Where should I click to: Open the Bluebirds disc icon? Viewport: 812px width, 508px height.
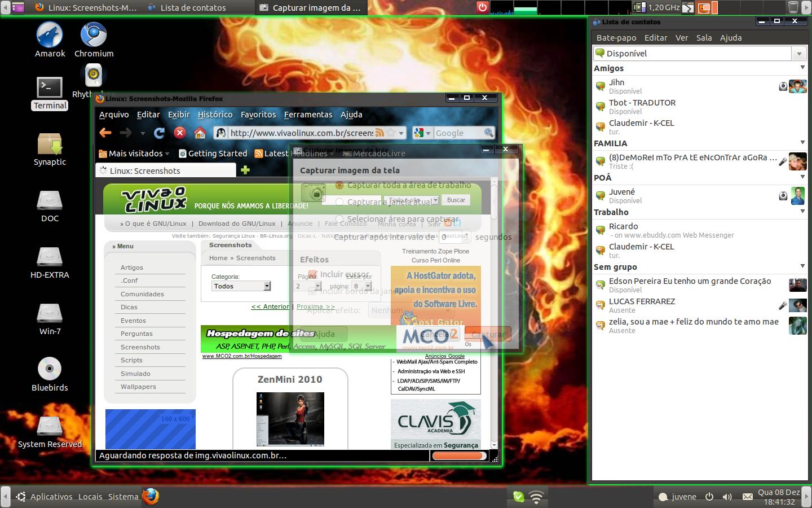(50, 374)
